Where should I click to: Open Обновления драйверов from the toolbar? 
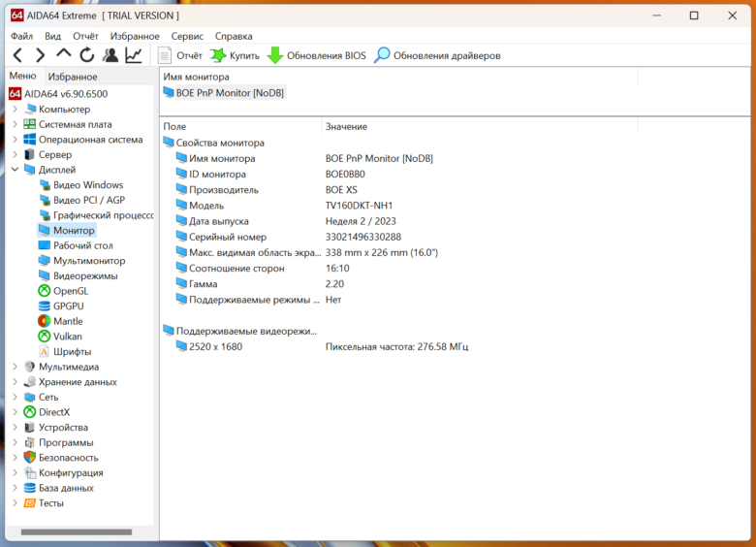[x=438, y=55]
